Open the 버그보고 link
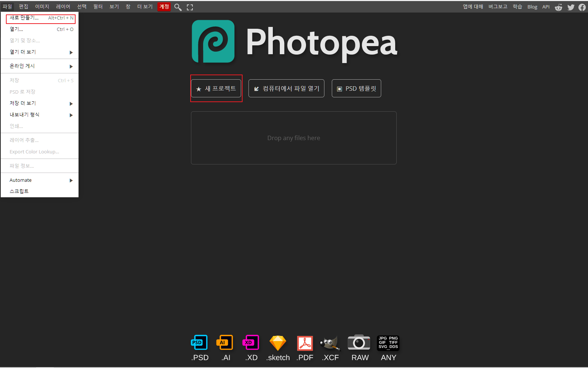The width and height of the screenshot is (588, 368). (x=498, y=7)
